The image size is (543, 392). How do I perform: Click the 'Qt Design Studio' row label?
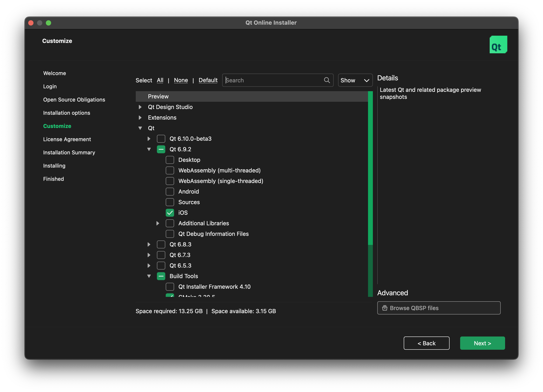coord(170,107)
